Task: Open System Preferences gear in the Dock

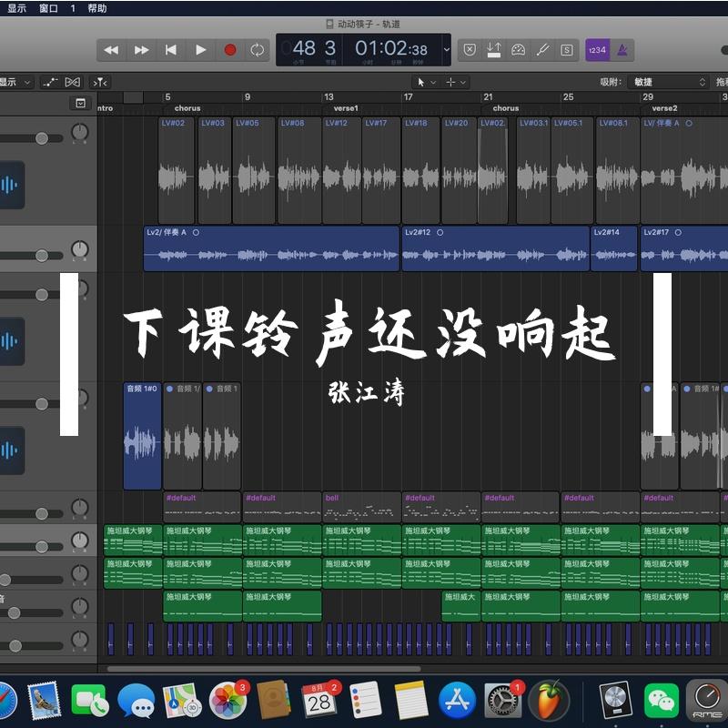Action: point(503,701)
